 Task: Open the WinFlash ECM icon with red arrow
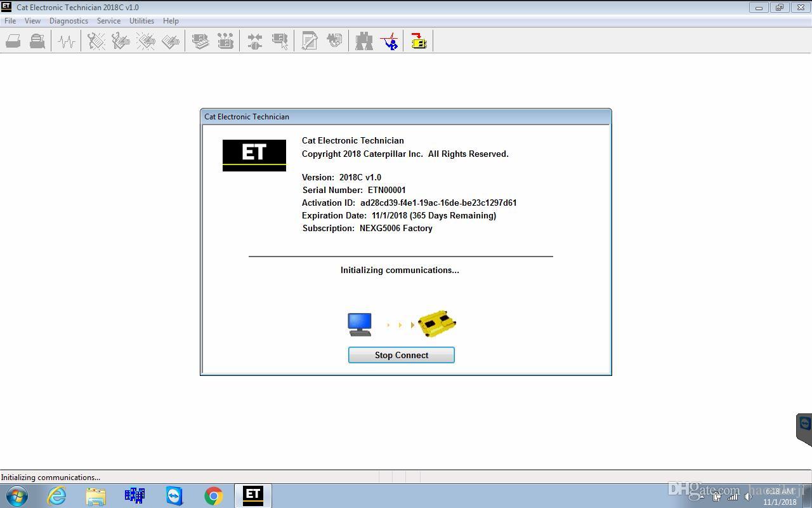(x=419, y=42)
